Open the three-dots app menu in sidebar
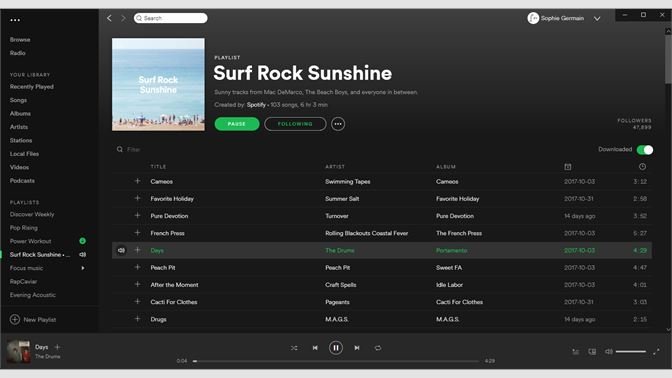 tap(15, 20)
